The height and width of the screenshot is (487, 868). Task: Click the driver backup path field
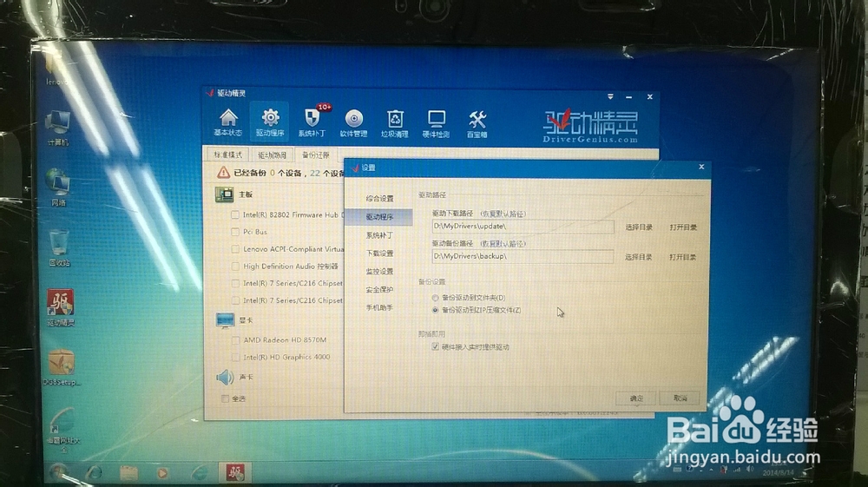[523, 256]
